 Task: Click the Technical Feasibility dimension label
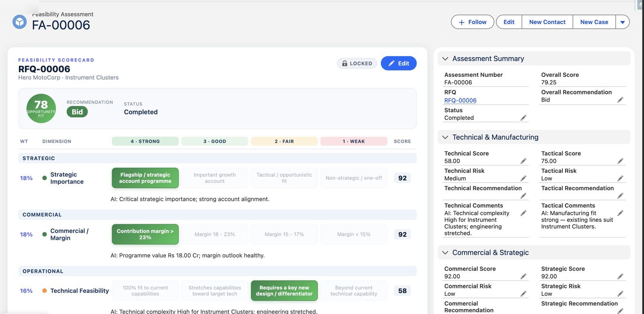click(x=80, y=291)
